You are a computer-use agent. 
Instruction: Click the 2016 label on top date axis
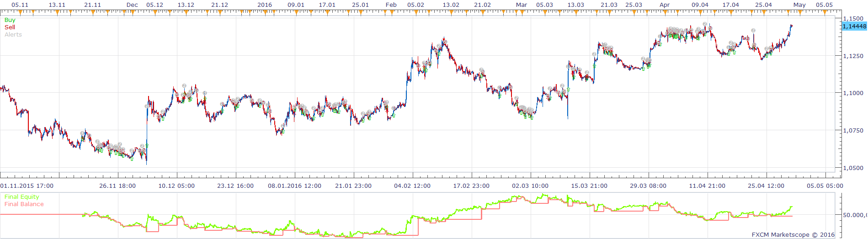pyautogui.click(x=265, y=5)
